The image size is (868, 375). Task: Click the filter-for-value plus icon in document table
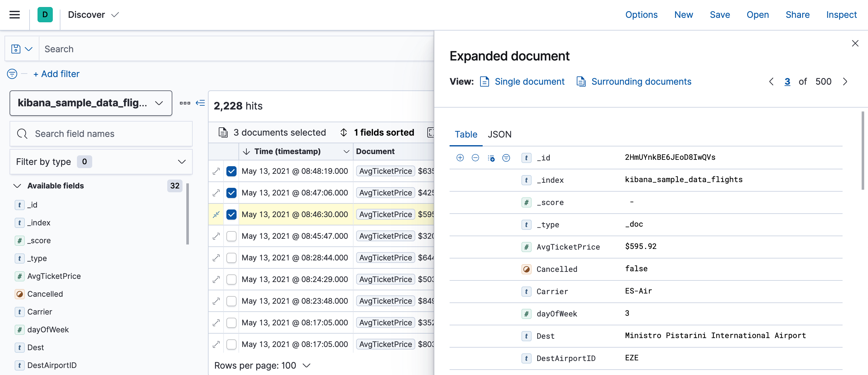460,158
